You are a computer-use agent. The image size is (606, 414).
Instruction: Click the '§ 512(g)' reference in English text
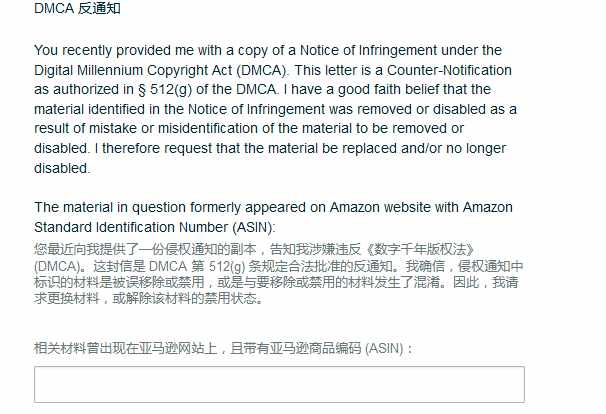click(x=165, y=89)
